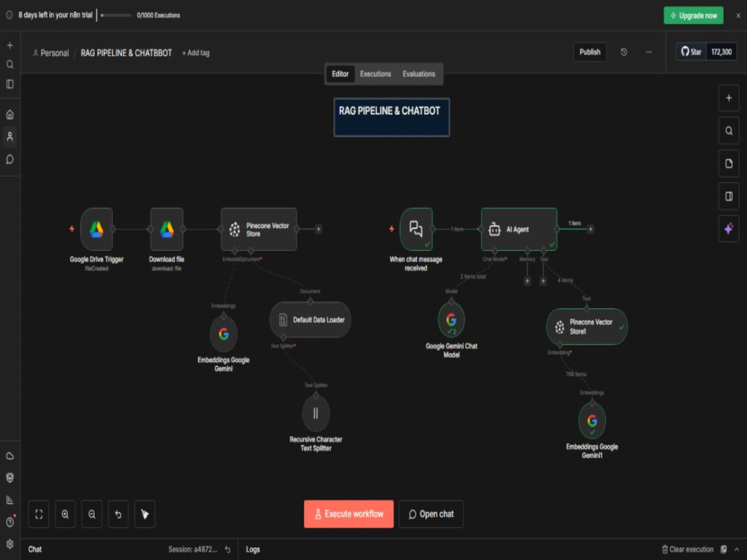Image resolution: width=747 pixels, height=560 pixels.
Task: Expand the Logs panel with chevron
Action: tap(737, 549)
